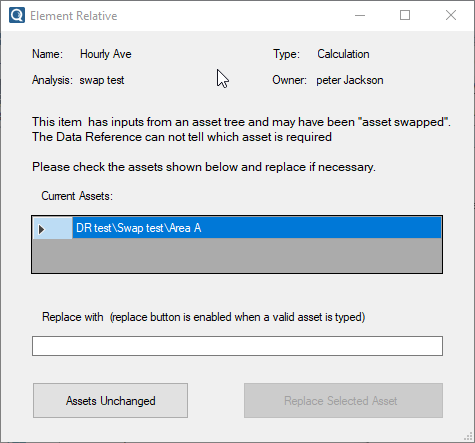This screenshot has width=475, height=443.
Task: Select the row header arrow in Current Assets grid
Action: point(53,228)
